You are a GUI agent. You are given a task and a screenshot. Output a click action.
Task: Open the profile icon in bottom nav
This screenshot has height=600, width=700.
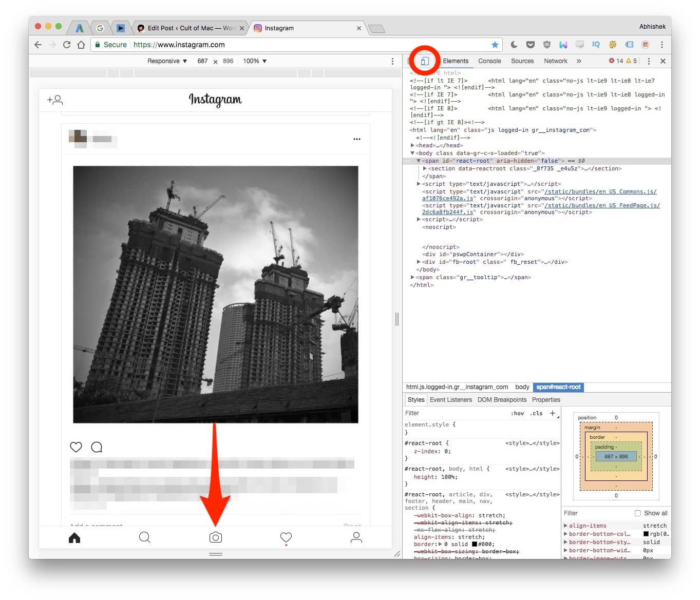[x=356, y=537]
